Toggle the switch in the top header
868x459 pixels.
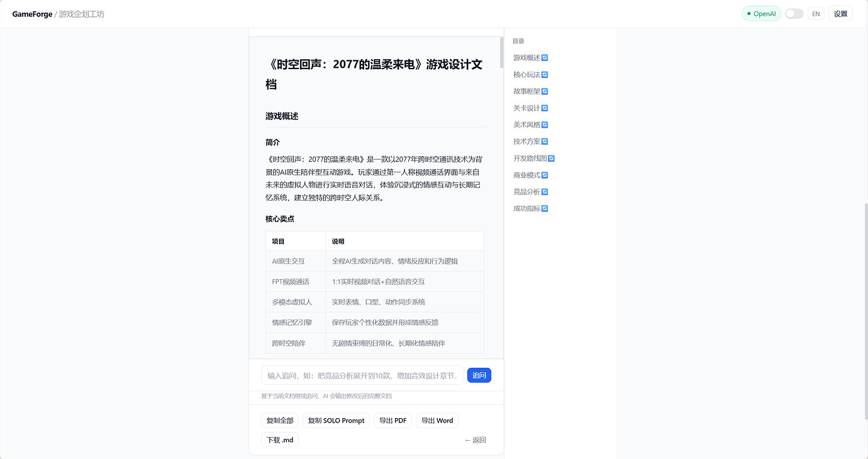click(x=794, y=14)
